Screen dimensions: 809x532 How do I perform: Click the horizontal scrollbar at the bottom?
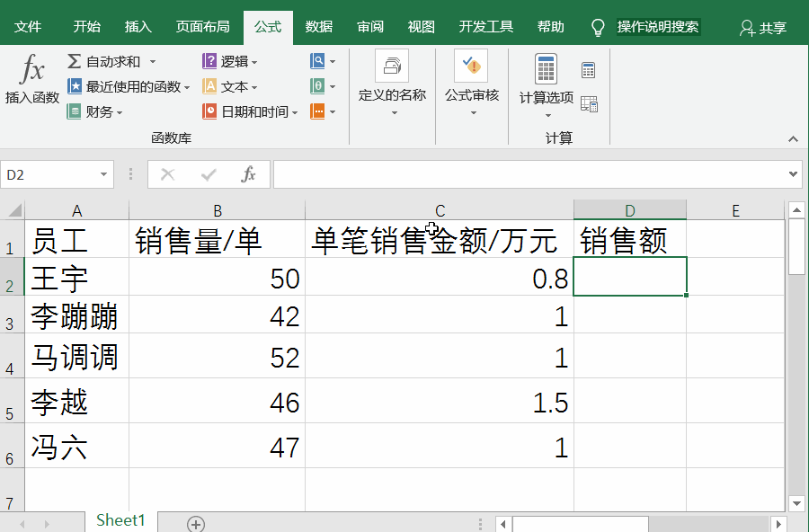click(x=580, y=522)
